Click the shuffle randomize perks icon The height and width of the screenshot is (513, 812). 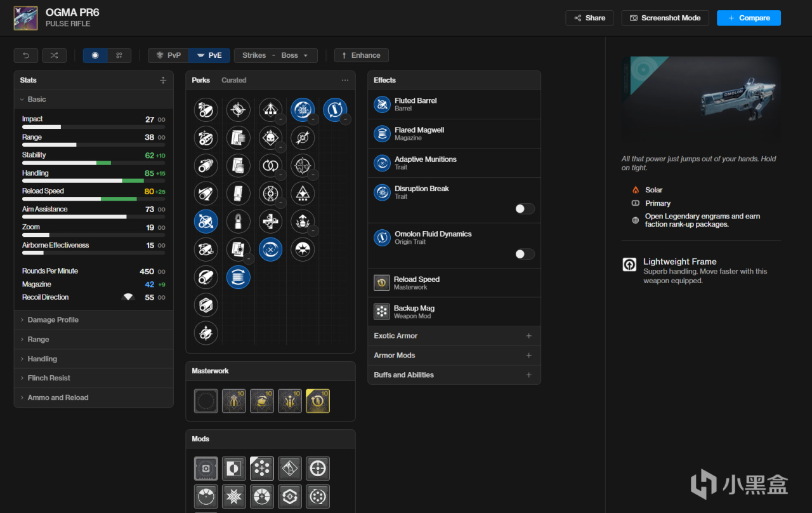pyautogui.click(x=54, y=55)
